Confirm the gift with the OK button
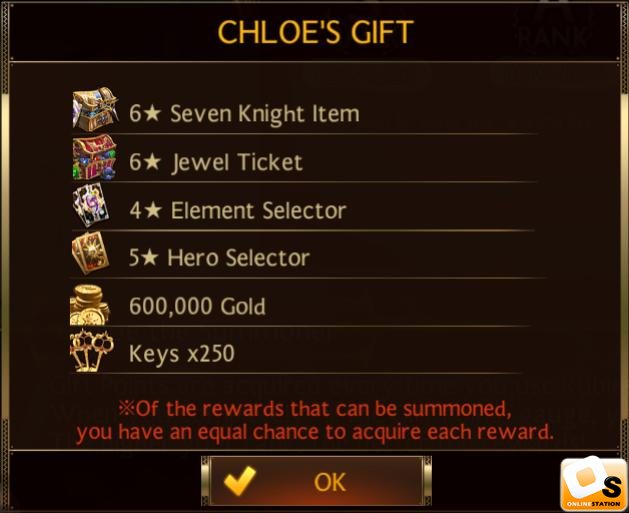Viewport: 629px width, 513px height. pyautogui.click(x=316, y=481)
